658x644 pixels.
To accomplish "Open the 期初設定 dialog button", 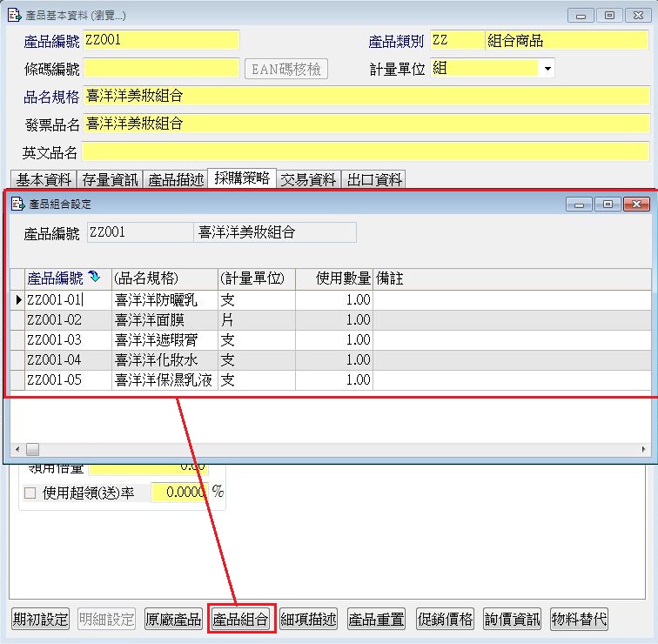I will click(41, 620).
